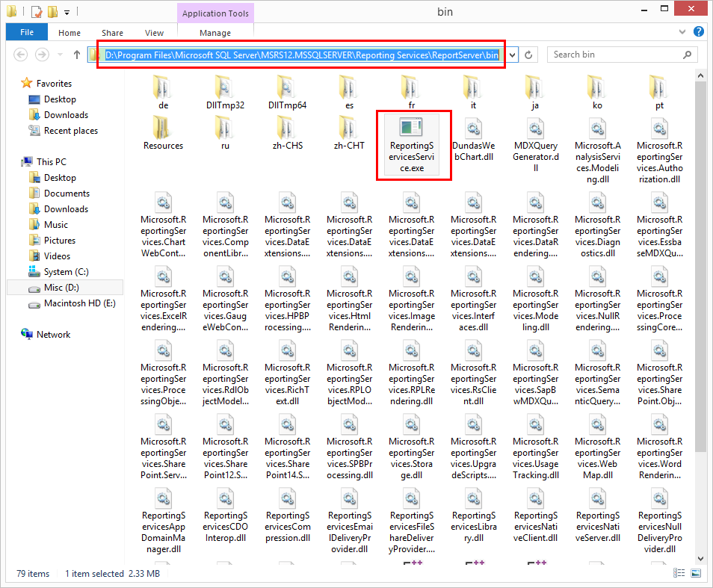
Task: Select ReportingServicesLibrary.dll file
Action: tap(473, 516)
